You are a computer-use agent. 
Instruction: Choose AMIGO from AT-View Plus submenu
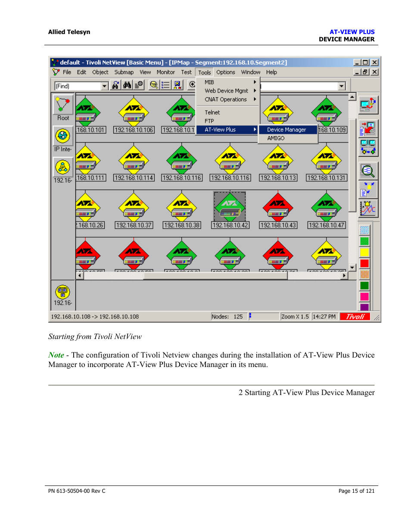click(288, 138)
